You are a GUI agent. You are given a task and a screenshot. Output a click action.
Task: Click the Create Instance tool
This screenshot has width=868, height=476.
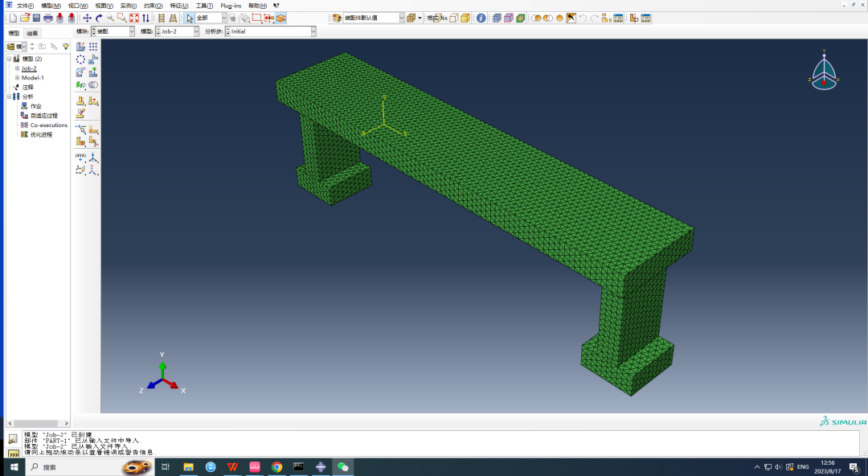(81, 47)
